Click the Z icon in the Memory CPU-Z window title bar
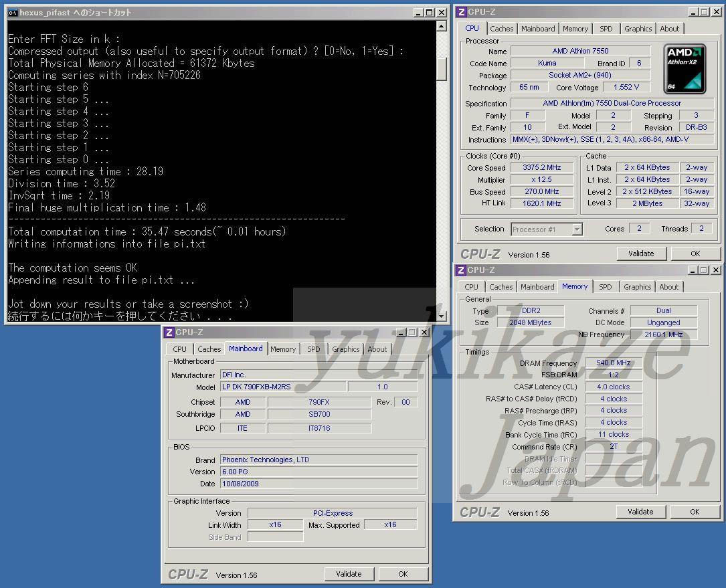 pyautogui.click(x=461, y=270)
